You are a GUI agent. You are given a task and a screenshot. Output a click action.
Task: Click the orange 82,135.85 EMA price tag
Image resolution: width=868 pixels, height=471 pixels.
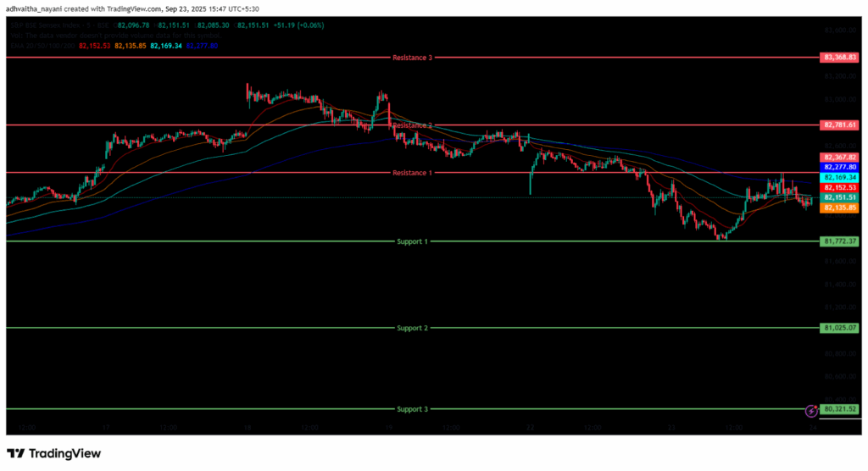pyautogui.click(x=839, y=207)
